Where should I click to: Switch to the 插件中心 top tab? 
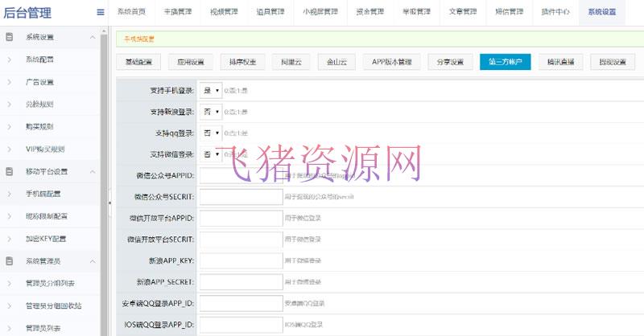tap(555, 12)
